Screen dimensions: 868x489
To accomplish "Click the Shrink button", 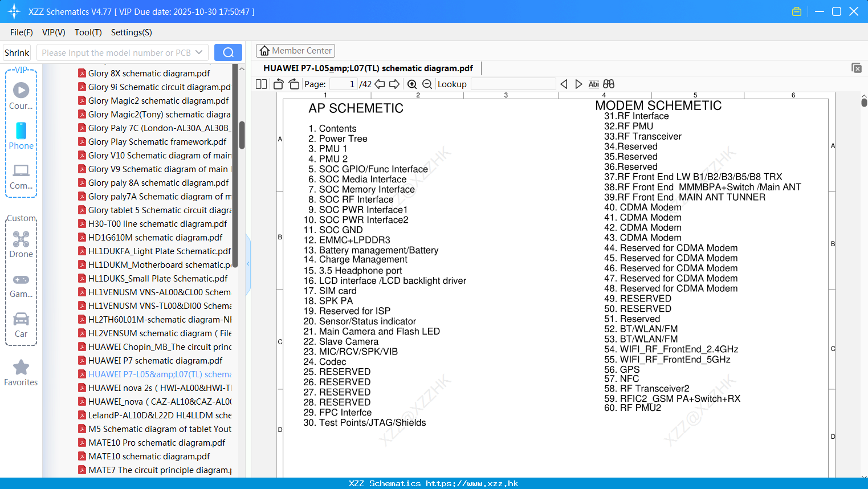I will point(17,52).
